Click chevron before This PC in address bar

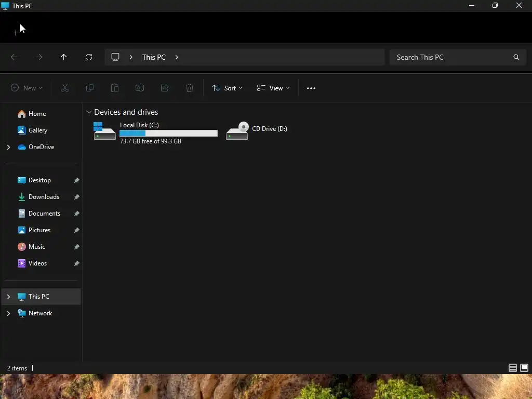[x=131, y=57]
